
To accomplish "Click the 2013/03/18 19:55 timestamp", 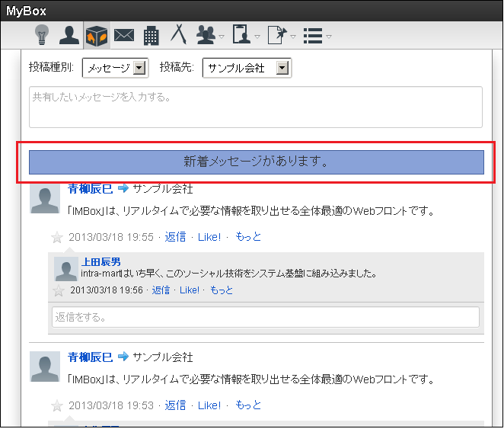I will pos(111,237).
